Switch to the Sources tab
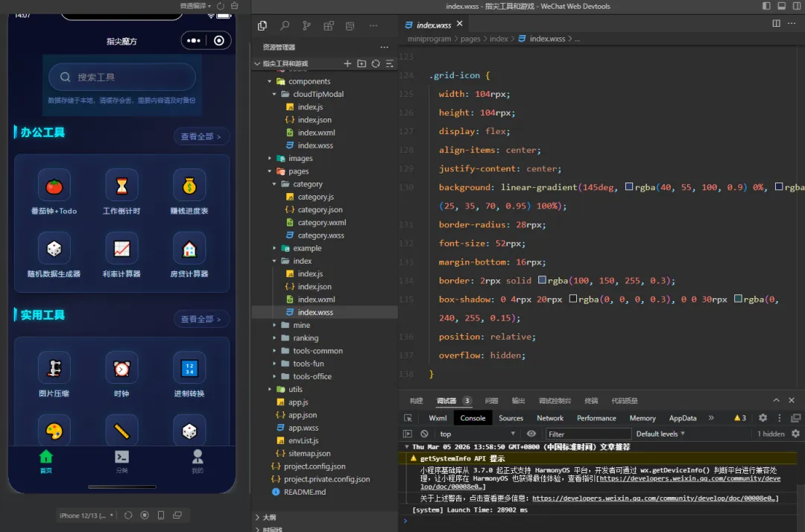Image resolution: width=805 pixels, height=532 pixels. pos(511,418)
